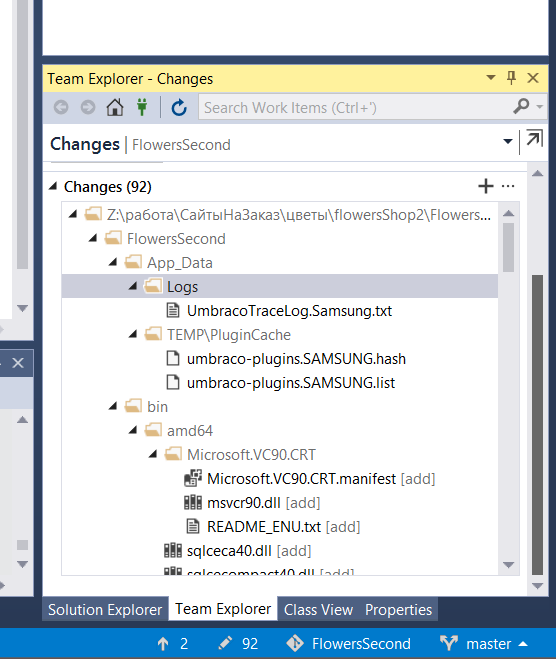Stage all changes with plus icon
This screenshot has width=556, height=659.
pos(486,186)
